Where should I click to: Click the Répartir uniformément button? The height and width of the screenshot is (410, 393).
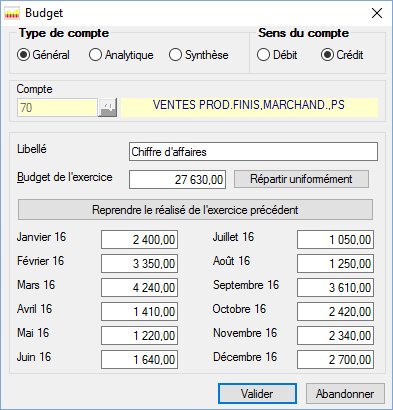coord(301,179)
